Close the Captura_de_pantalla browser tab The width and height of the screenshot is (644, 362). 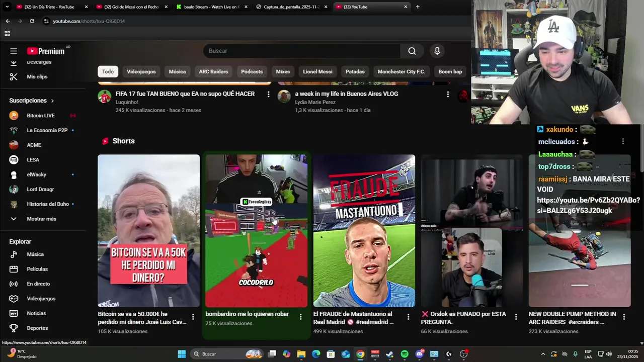coord(326,7)
